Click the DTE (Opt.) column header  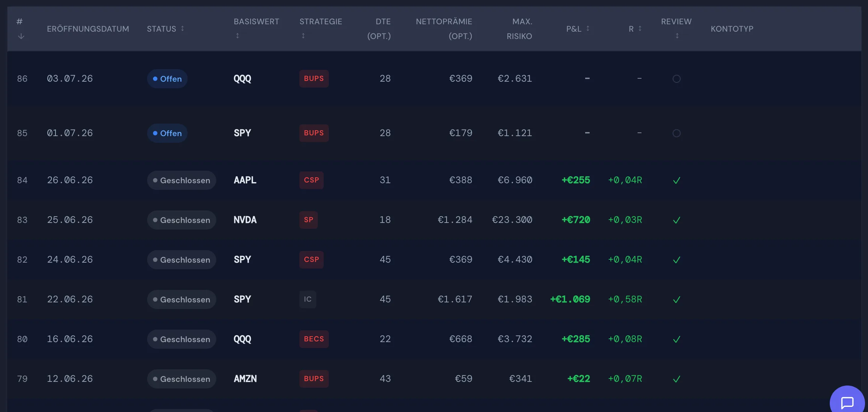379,29
